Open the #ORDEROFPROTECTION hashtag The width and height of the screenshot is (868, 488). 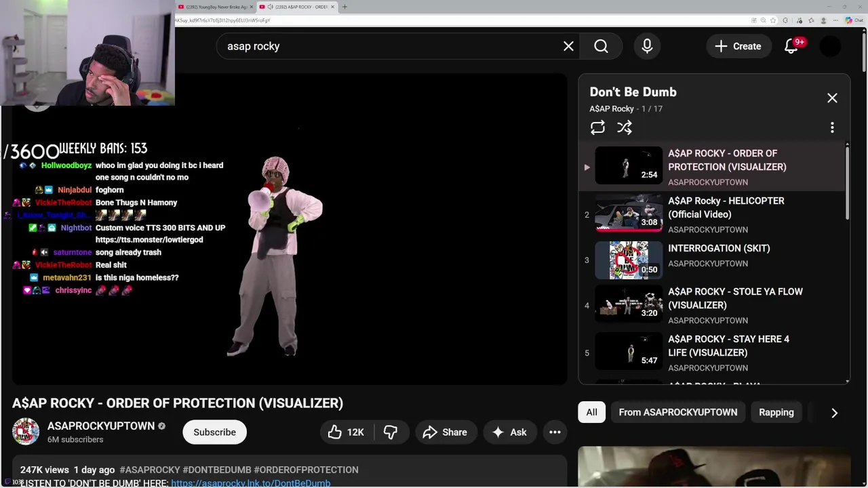[x=306, y=470]
